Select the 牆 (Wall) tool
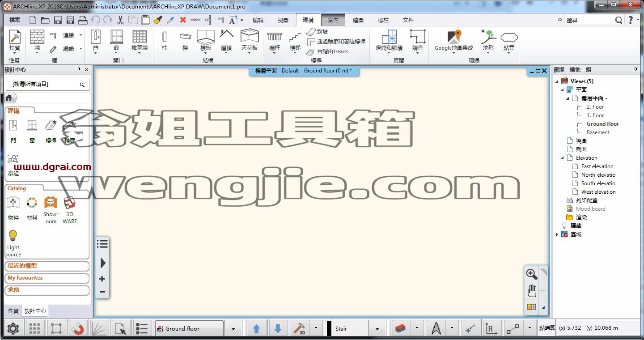The image size is (644, 340). (x=37, y=41)
